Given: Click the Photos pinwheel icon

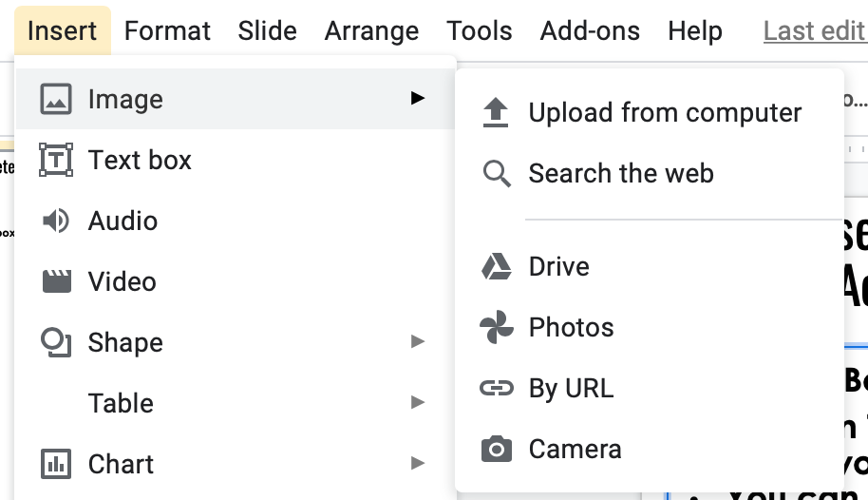Looking at the screenshot, I should click(x=496, y=327).
